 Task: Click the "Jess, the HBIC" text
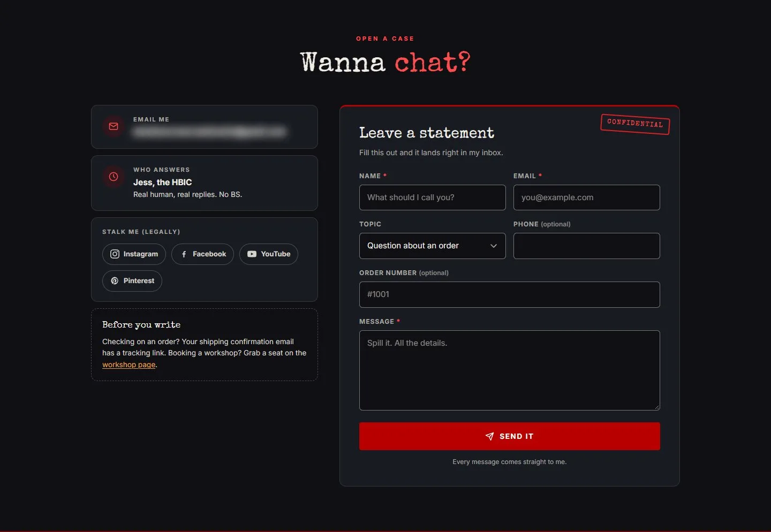[163, 183]
